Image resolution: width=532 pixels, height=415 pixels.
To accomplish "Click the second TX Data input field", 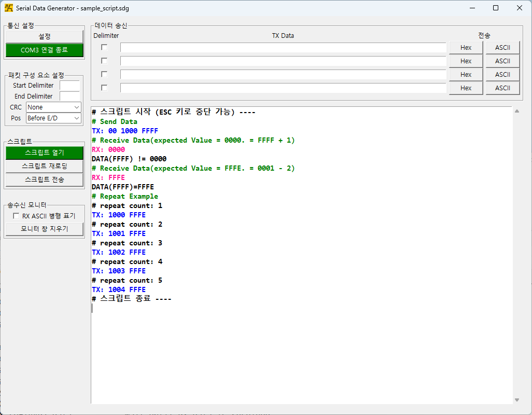I will point(283,61).
